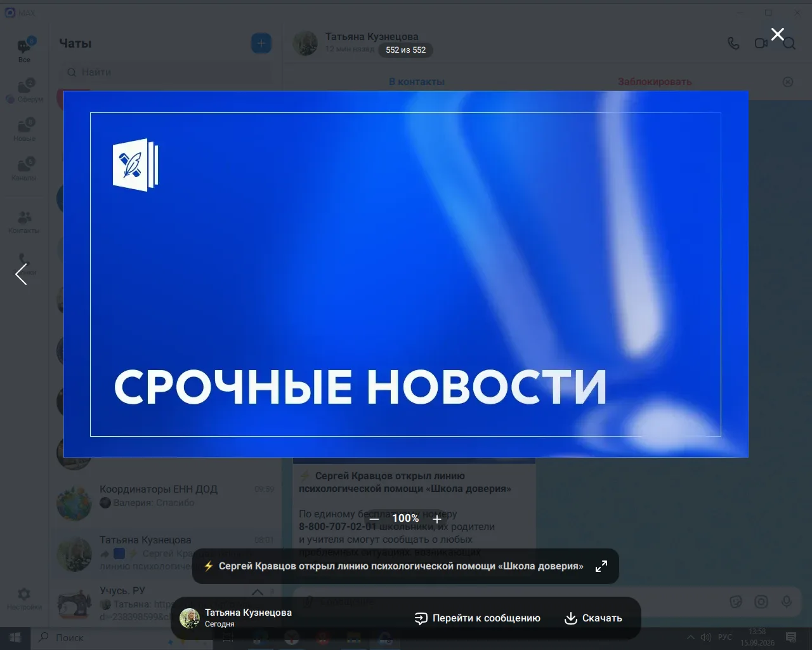Image resolution: width=812 pixels, height=650 pixels.
Task: Expand the caption with the fullscreen arrows icon
Action: [x=601, y=566]
